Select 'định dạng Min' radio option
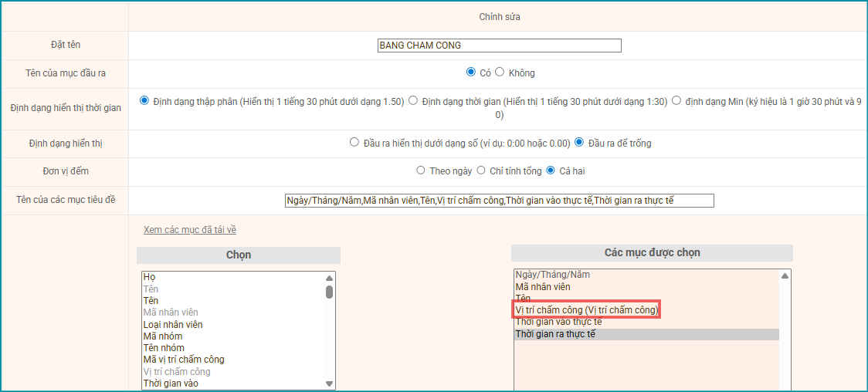This screenshot has height=392, width=868. point(676,100)
